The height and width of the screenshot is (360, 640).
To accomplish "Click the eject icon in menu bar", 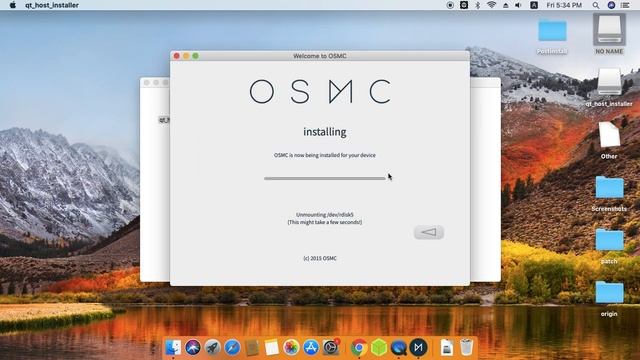I will pyautogui.click(x=505, y=5).
